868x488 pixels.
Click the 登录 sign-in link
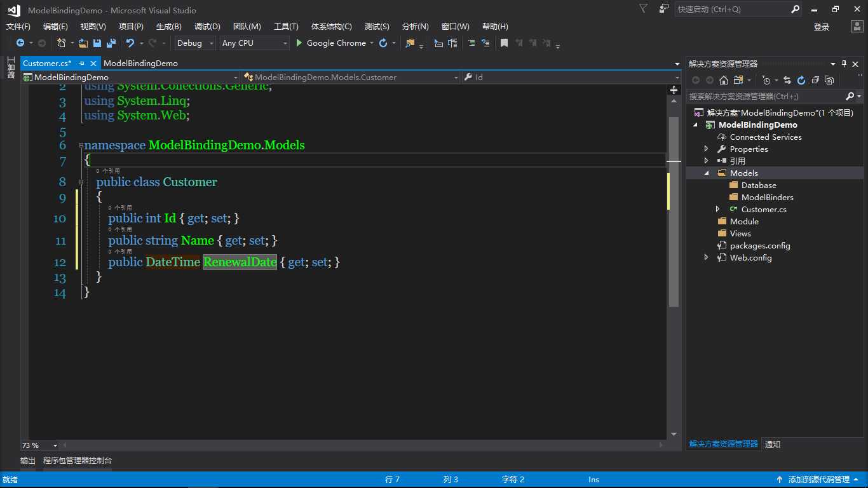(x=822, y=27)
